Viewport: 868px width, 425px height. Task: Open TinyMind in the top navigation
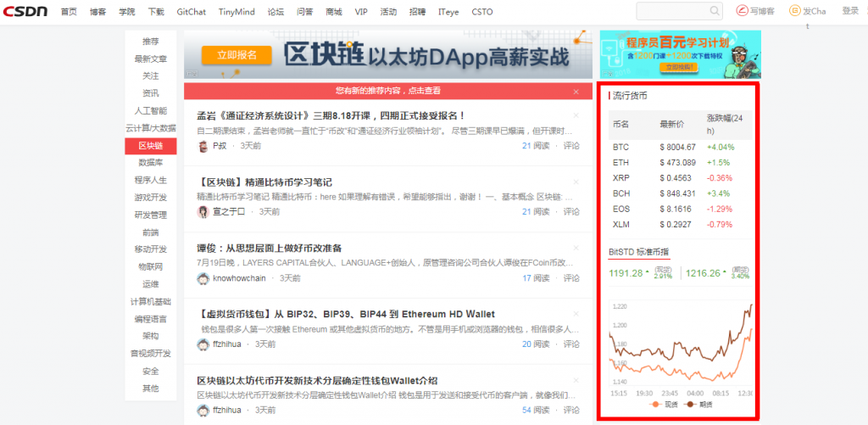236,12
